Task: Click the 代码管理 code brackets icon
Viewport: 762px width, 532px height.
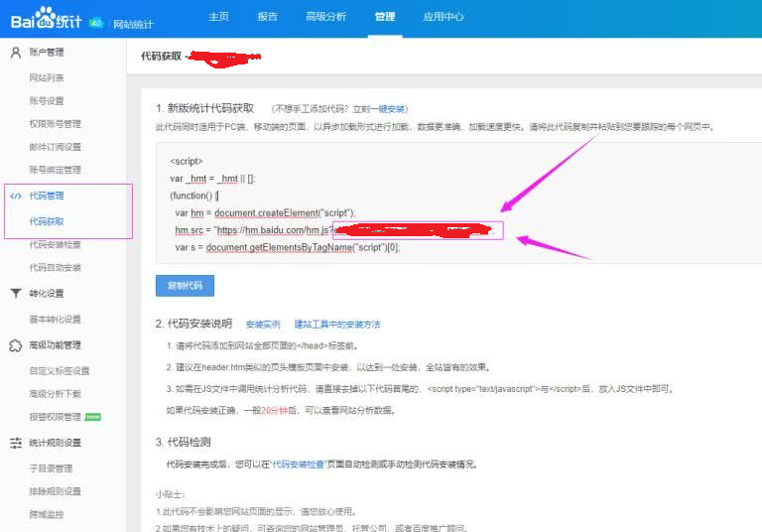Action: coord(16,196)
